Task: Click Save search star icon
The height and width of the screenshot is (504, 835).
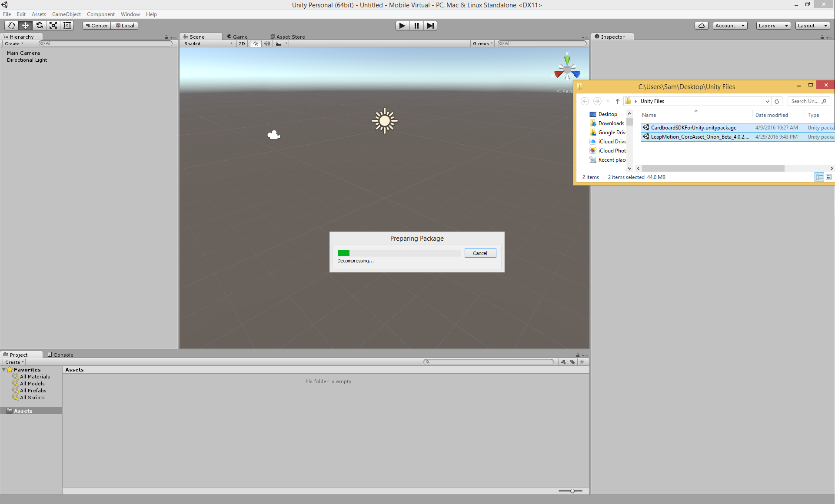Action: [582, 362]
